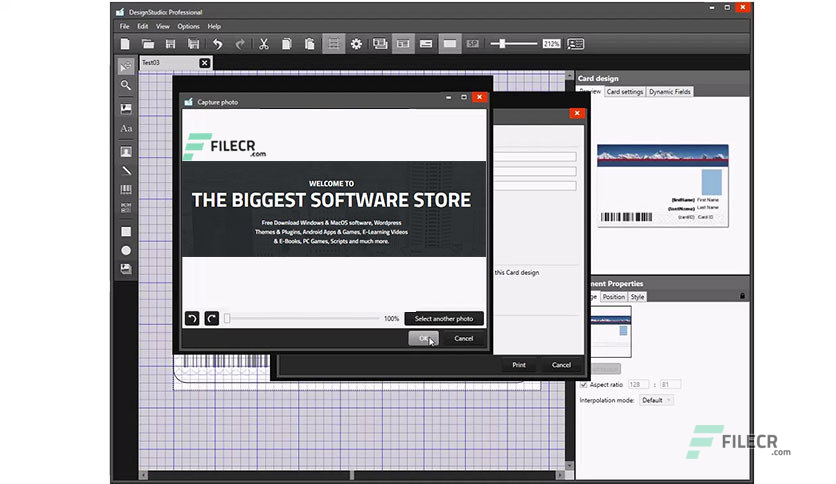Click the card back stripe icon
The height and width of the screenshot is (484, 836).
pos(426,44)
